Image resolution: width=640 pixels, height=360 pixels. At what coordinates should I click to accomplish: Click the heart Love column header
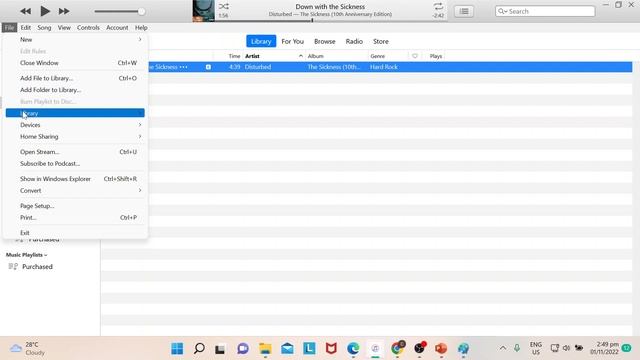point(415,56)
